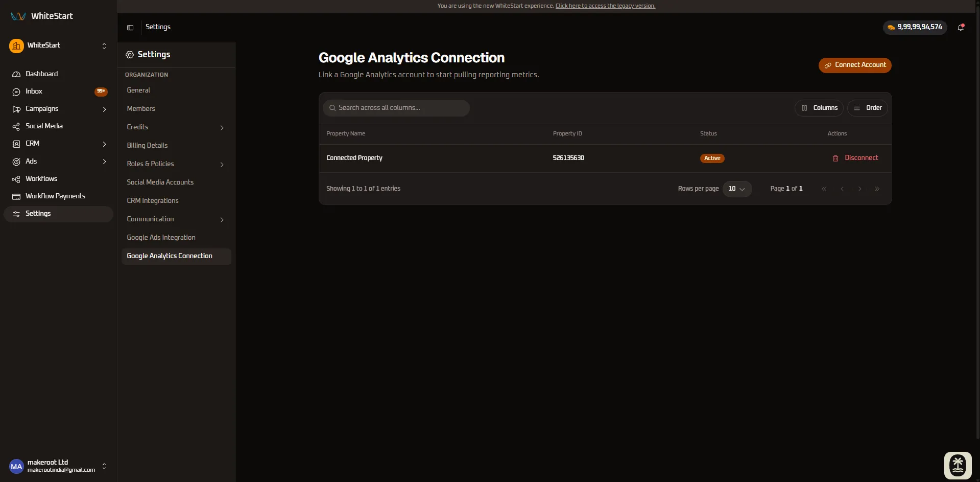
Task: Click Disconnect for Connected Property
Action: (855, 158)
